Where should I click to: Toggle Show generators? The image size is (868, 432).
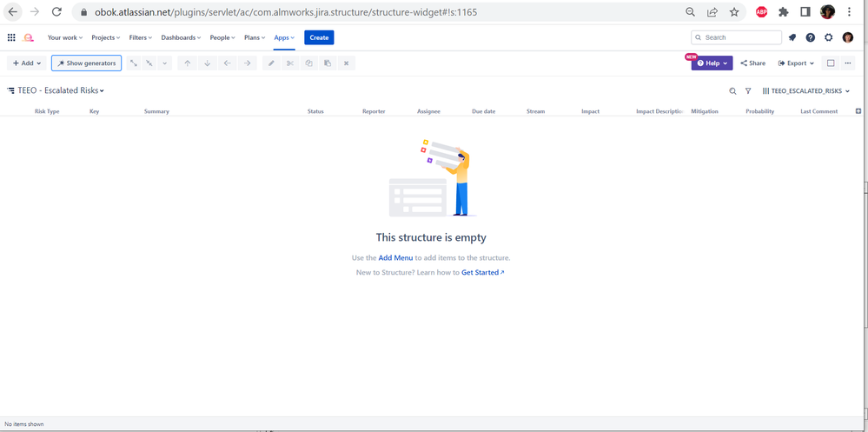86,63
